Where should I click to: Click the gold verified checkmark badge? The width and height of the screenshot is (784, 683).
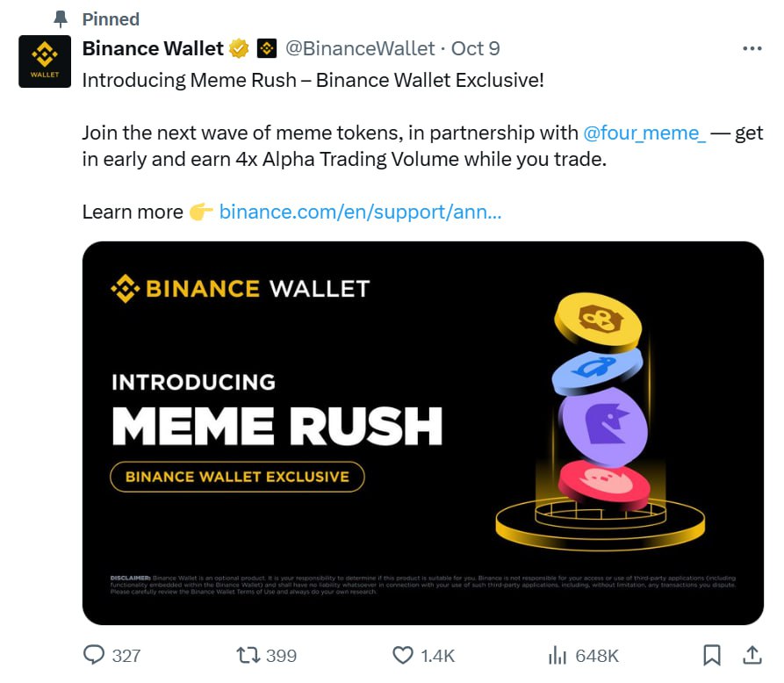238,48
